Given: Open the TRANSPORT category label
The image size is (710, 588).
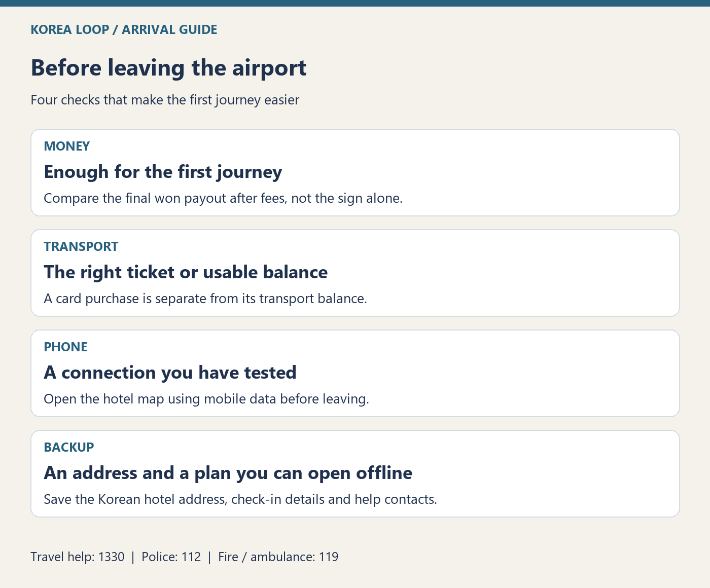Looking at the screenshot, I should click(81, 246).
